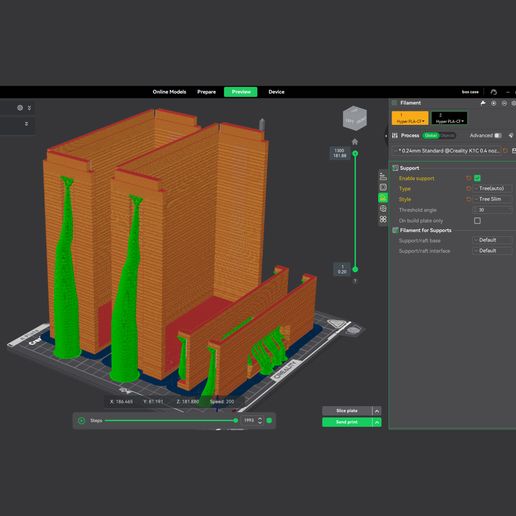Screen dimensions: 516x516
Task: Expand the Slice plate options arrow
Action: [x=377, y=411]
